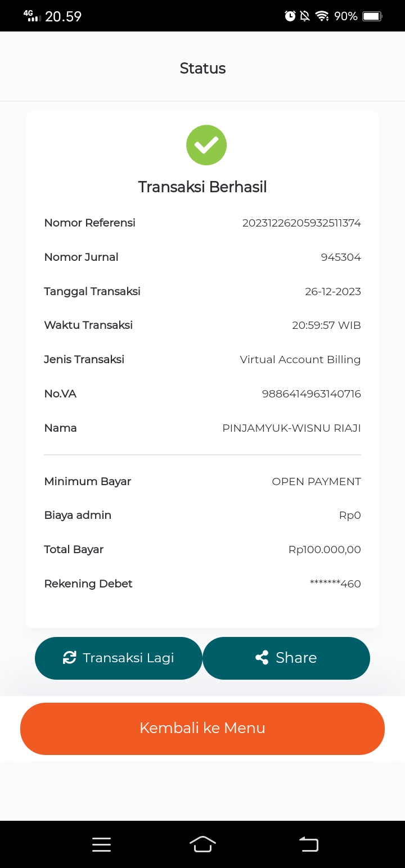Tap the Transaksi Lagi button

click(119, 658)
